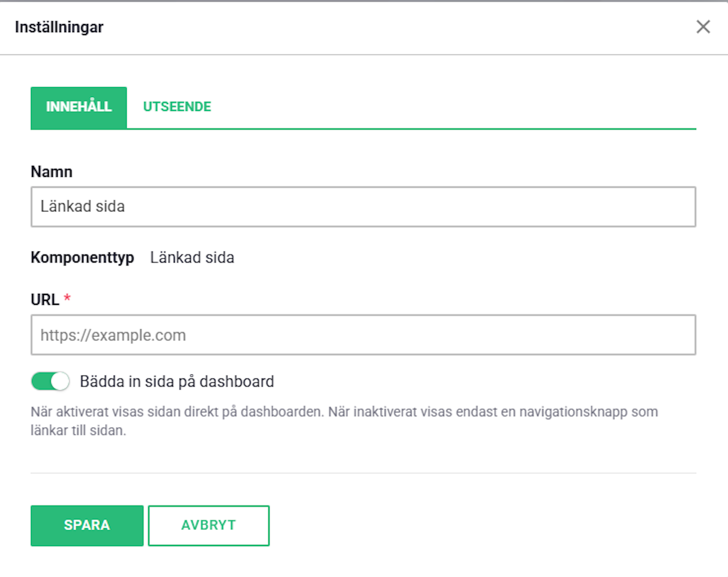728x577 pixels.
Task: Click the help text about navigationsknapp
Action: (344, 421)
